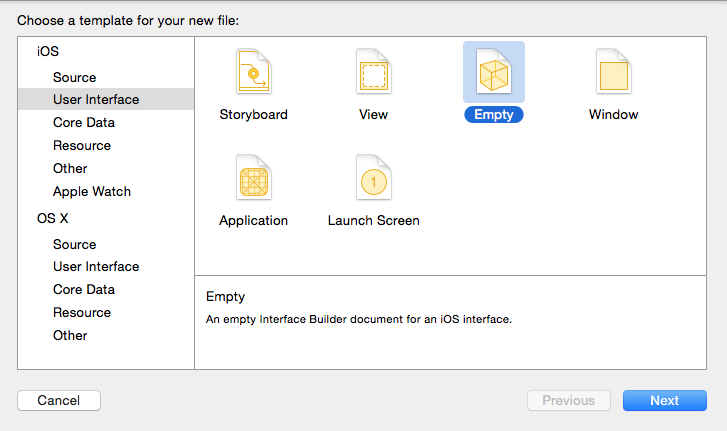Pick the Window template icon
This screenshot has width=727, height=431.
[x=614, y=72]
